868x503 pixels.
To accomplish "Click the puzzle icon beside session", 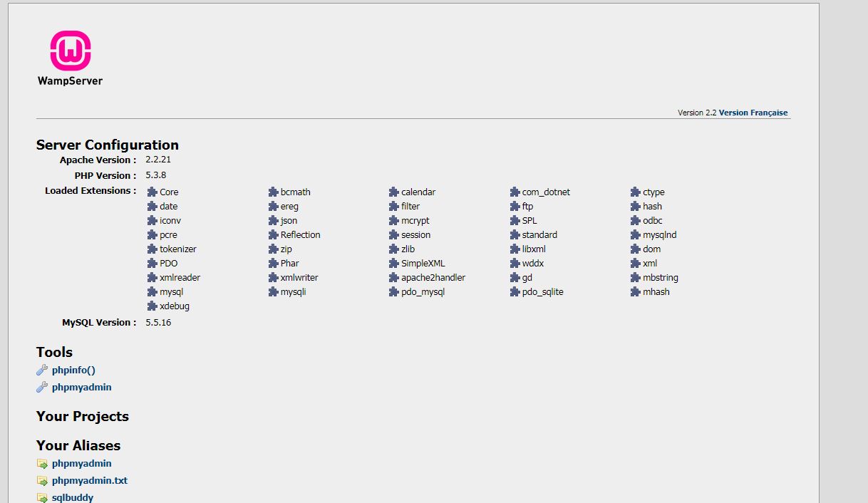I will click(393, 235).
